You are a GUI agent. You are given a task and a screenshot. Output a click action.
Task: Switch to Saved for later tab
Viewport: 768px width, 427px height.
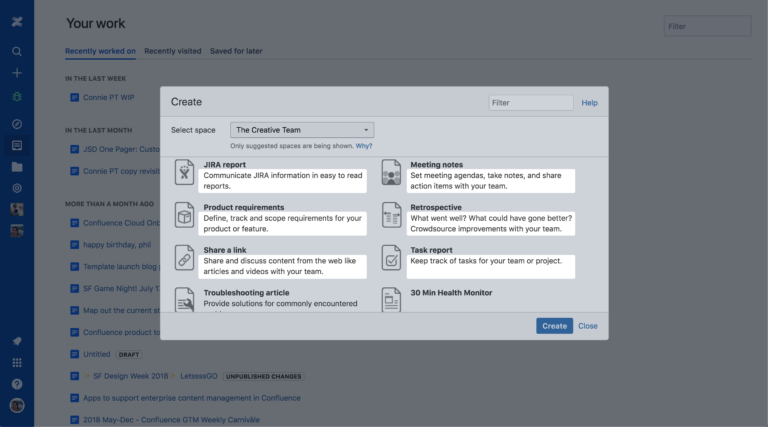pyautogui.click(x=236, y=51)
